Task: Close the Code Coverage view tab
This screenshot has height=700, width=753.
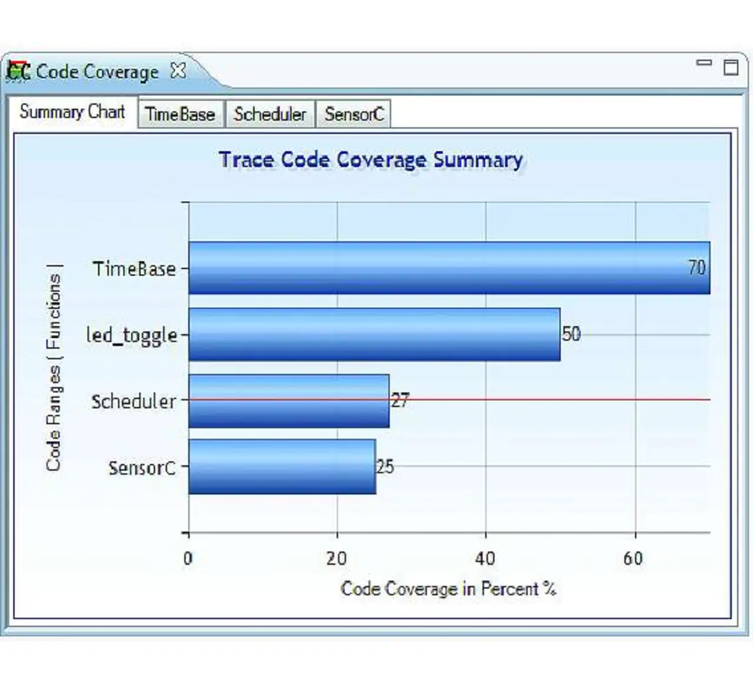Action: [x=178, y=71]
